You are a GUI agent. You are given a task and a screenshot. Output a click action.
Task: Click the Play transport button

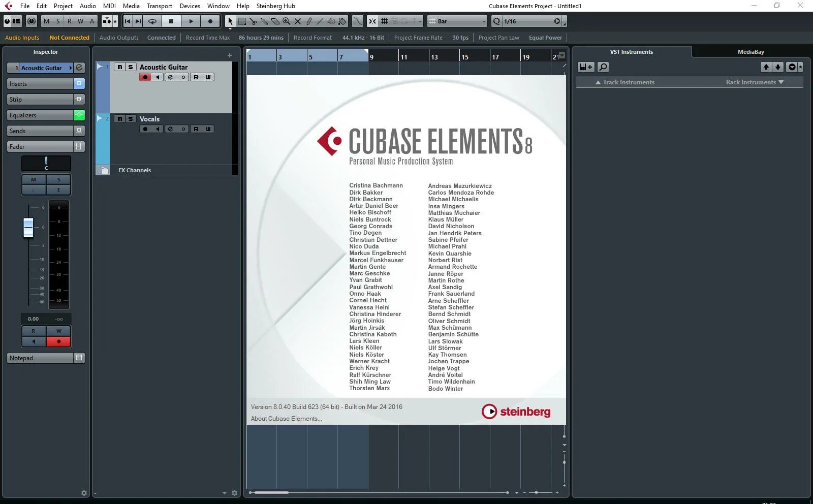click(191, 21)
